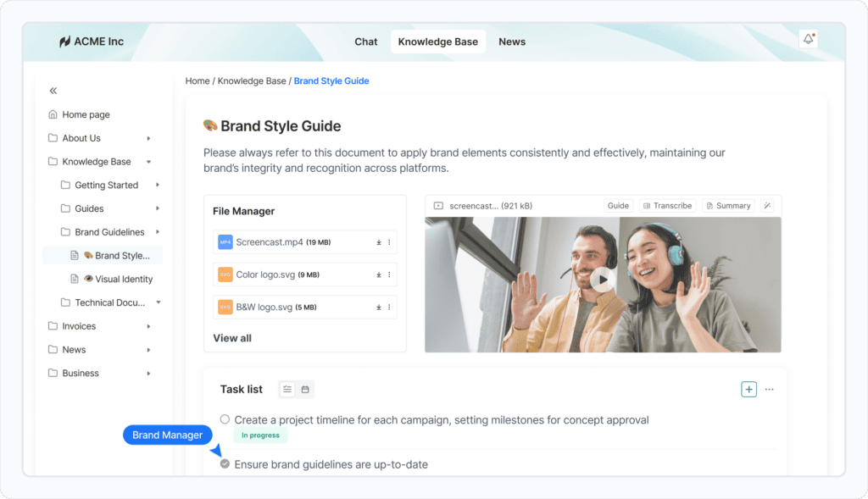
Task: Toggle the Brand Guidelines folder arrow
Action: pyautogui.click(x=158, y=232)
